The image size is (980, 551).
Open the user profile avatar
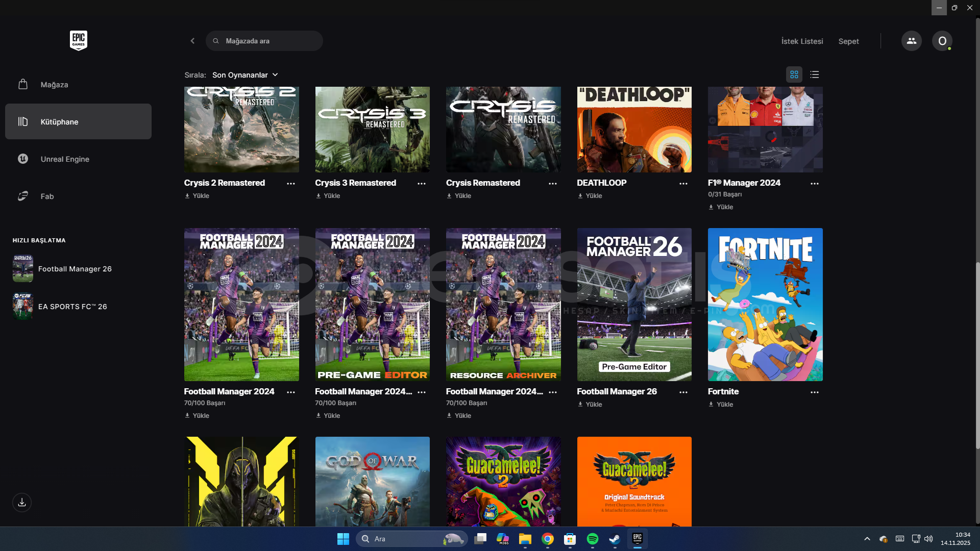pyautogui.click(x=942, y=41)
